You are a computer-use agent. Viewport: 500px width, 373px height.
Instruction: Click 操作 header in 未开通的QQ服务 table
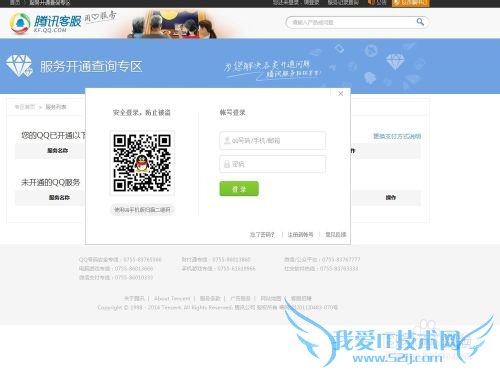391,198
